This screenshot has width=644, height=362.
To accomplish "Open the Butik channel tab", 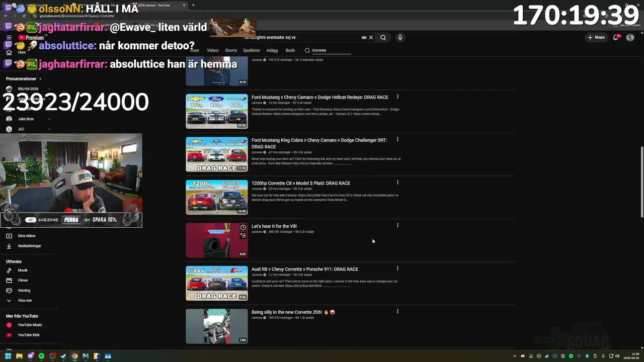I will coord(290,50).
